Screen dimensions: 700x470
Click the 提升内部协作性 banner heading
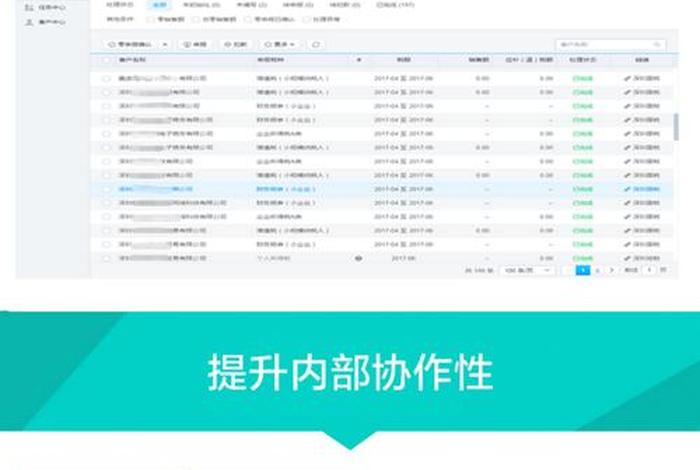click(x=350, y=373)
